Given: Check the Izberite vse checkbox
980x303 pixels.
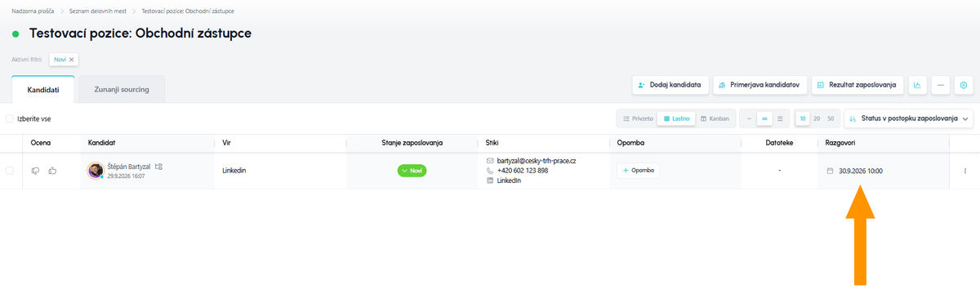Looking at the screenshot, I should point(10,118).
